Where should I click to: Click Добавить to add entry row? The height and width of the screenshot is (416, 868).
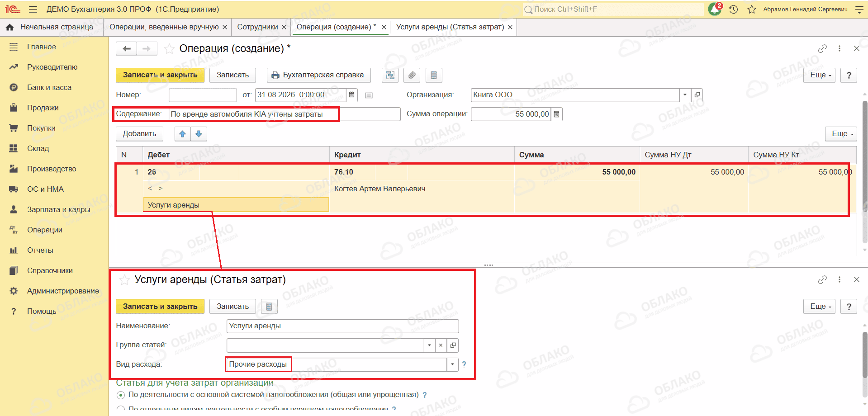tap(139, 134)
